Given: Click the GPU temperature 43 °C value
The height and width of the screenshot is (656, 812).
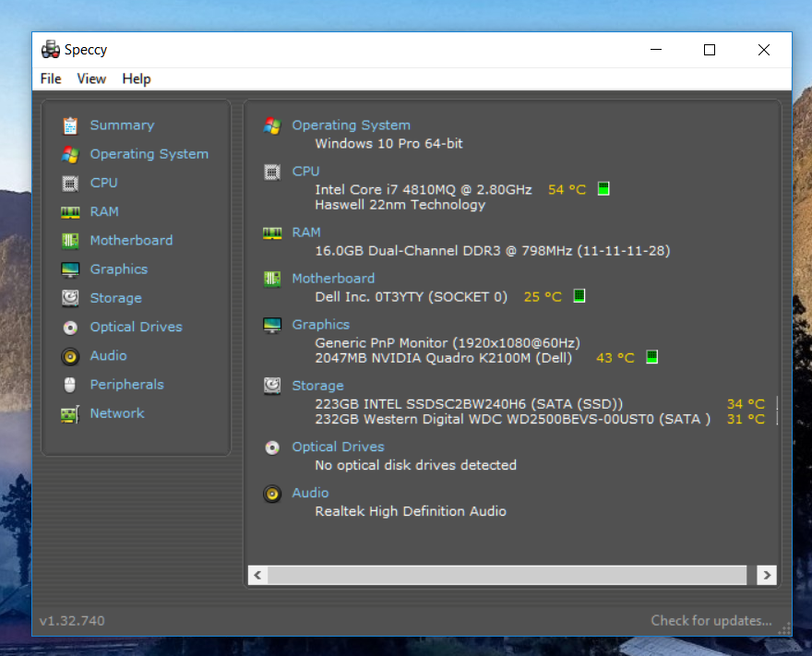Looking at the screenshot, I should point(615,358).
